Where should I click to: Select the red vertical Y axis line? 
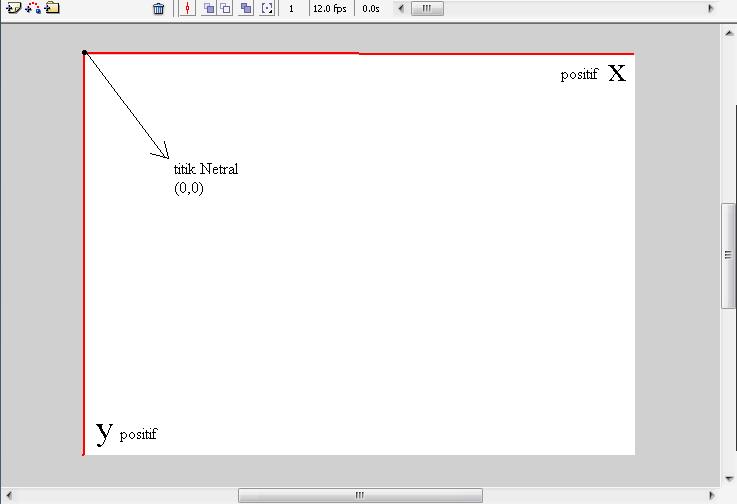(x=84, y=254)
